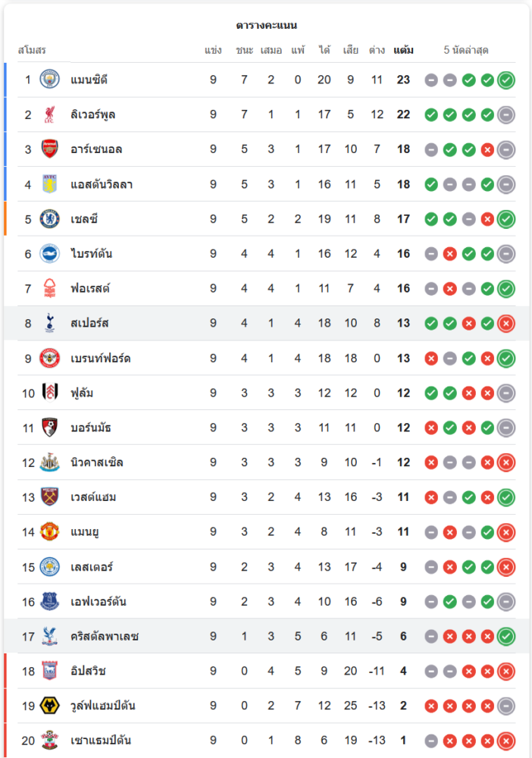Viewport: 532px width, 758px height.
Task: Click the Manchester City club crest
Action: 49,80
